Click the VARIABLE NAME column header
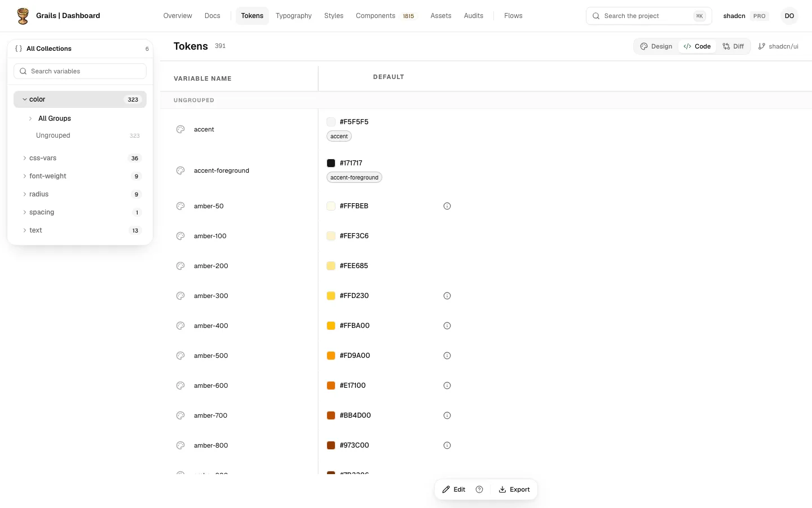Screen dimensions: 812x508 pyautogui.click(x=202, y=78)
